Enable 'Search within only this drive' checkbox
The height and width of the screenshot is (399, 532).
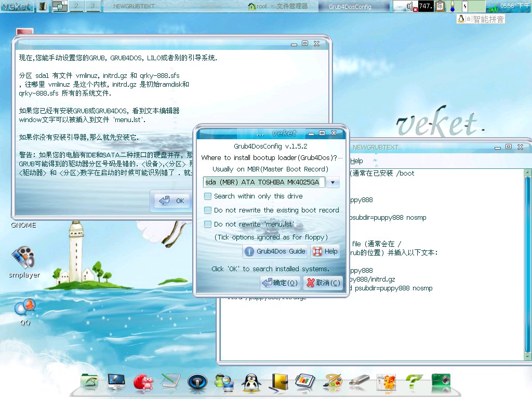point(208,196)
